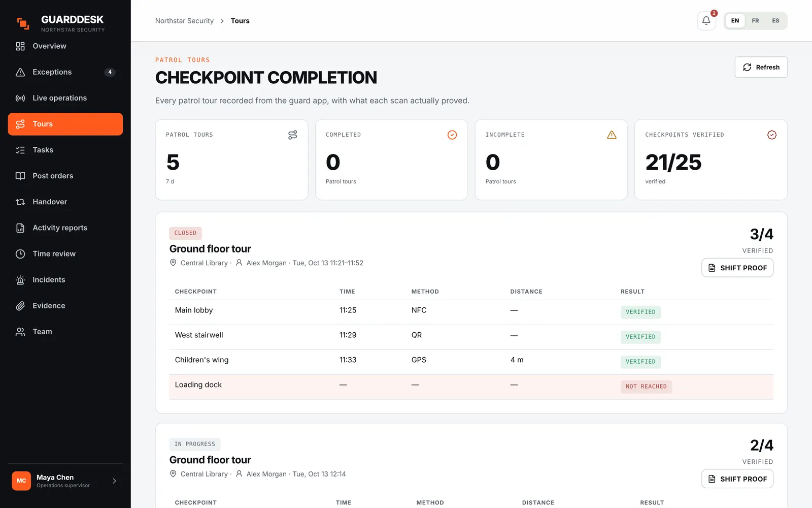Screen dimensions: 812x508
Task: Click the Exceptions count badge 4
Action: pos(110,72)
